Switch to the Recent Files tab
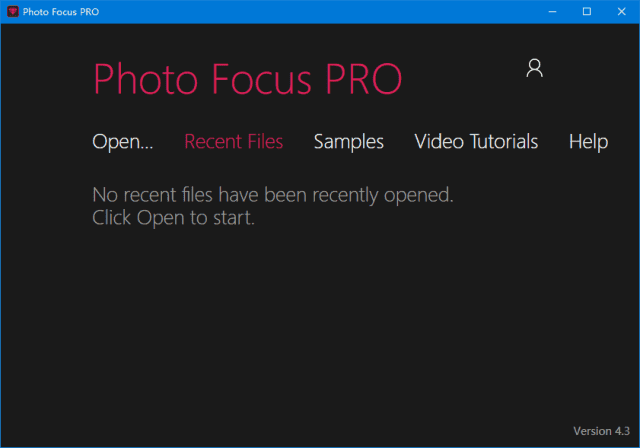 pos(233,142)
